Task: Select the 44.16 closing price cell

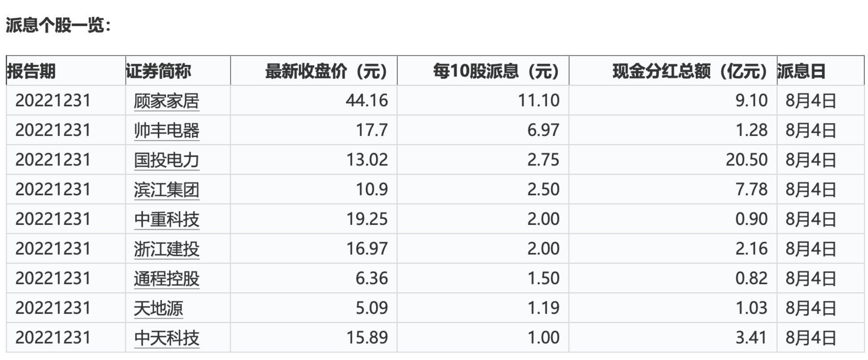Action: (314, 100)
